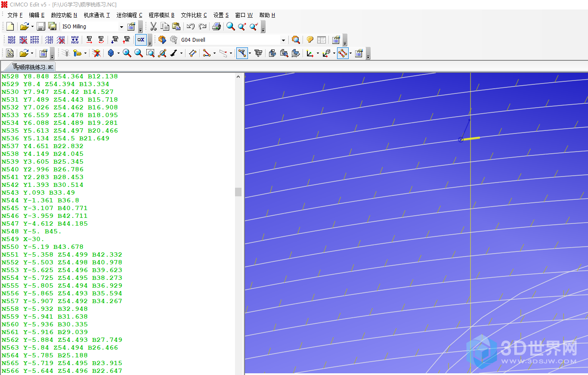Expand the blue cube view options arrow
Screen dimensions: 588x375
(118, 53)
